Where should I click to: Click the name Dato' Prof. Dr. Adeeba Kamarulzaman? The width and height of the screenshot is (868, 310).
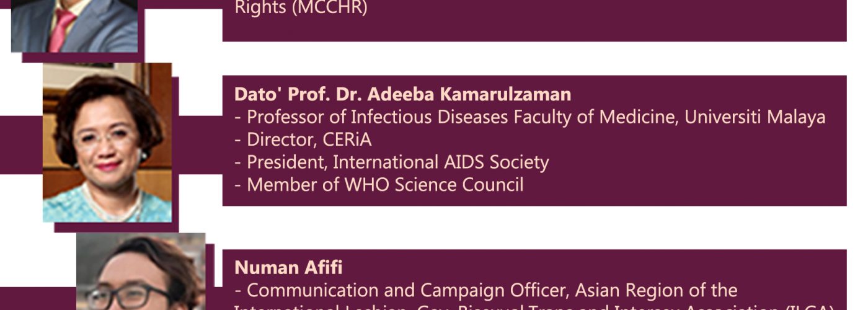click(402, 94)
